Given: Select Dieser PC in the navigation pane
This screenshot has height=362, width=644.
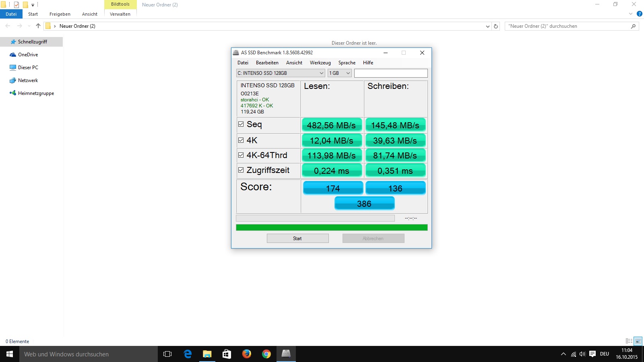Looking at the screenshot, I should (28, 68).
